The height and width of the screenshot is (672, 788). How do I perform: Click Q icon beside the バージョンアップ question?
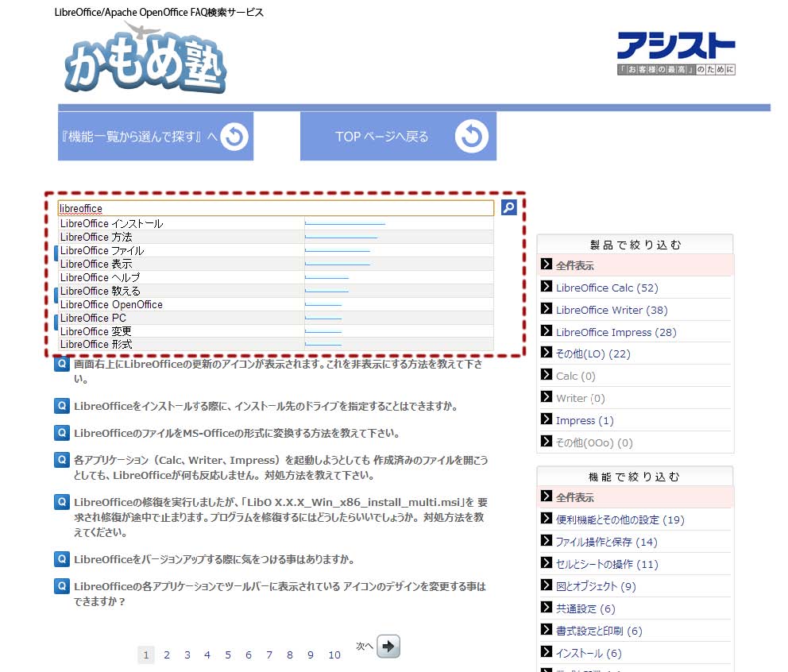tap(62, 559)
